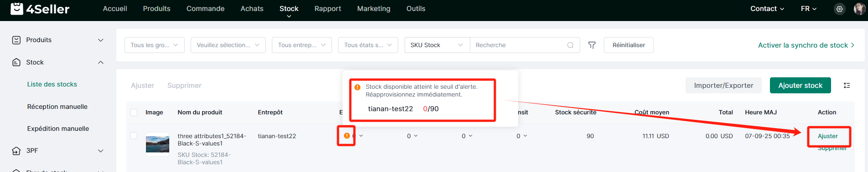Open the SKU Stock search type dropdown
The height and width of the screenshot is (172, 868).
point(437,45)
